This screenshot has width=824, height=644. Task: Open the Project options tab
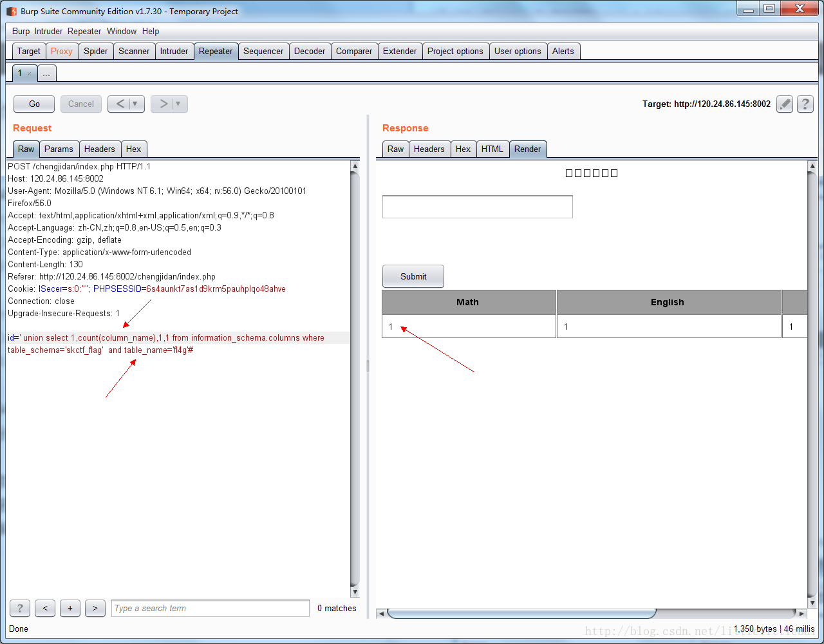(455, 51)
